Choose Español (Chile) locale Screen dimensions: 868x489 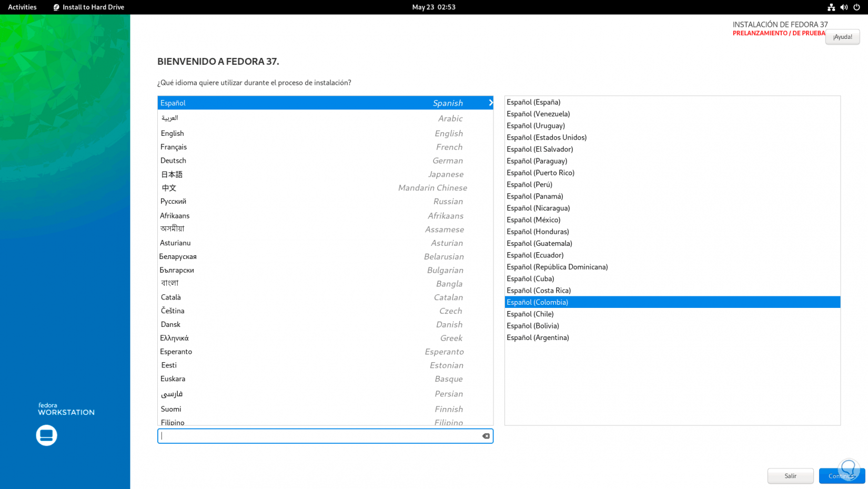pyautogui.click(x=672, y=314)
